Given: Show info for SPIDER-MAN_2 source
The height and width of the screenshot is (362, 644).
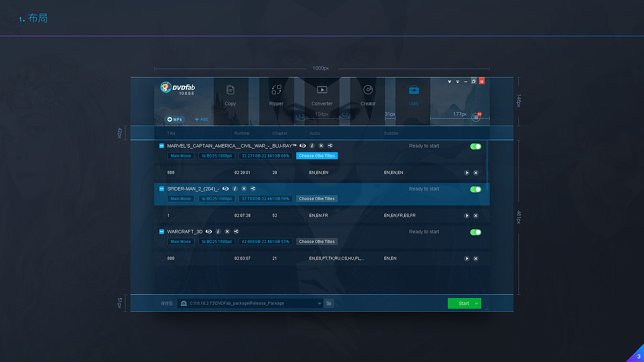Looking at the screenshot, I should point(235,189).
